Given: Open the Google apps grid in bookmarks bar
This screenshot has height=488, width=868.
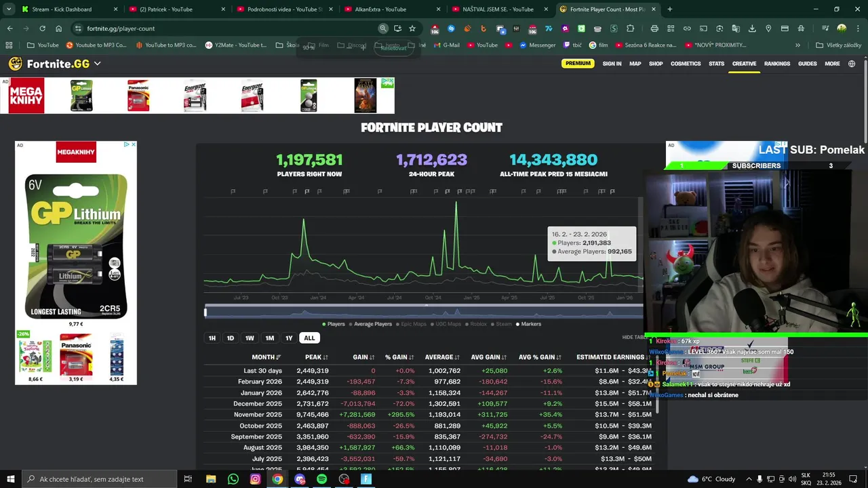Looking at the screenshot, I should click(x=9, y=45).
